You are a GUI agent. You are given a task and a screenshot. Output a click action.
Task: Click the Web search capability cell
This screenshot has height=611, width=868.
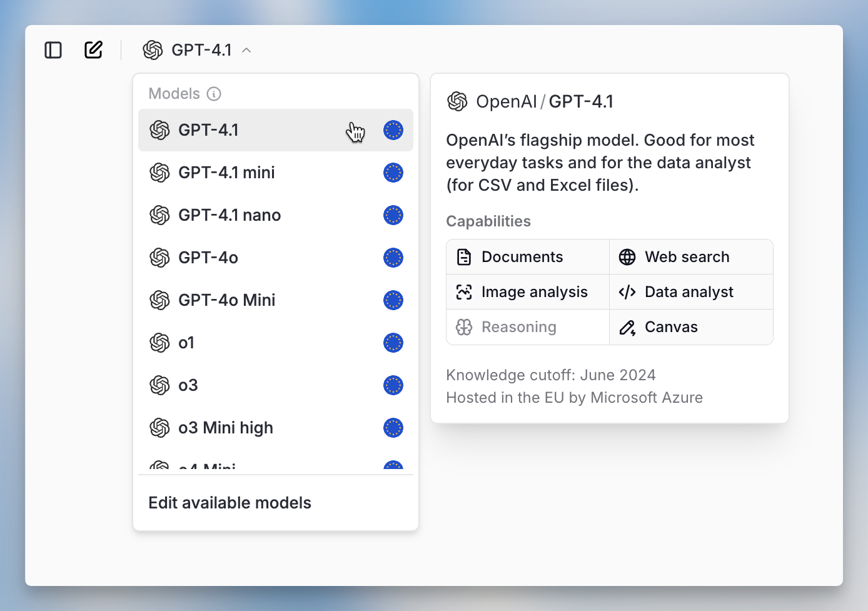(x=692, y=257)
